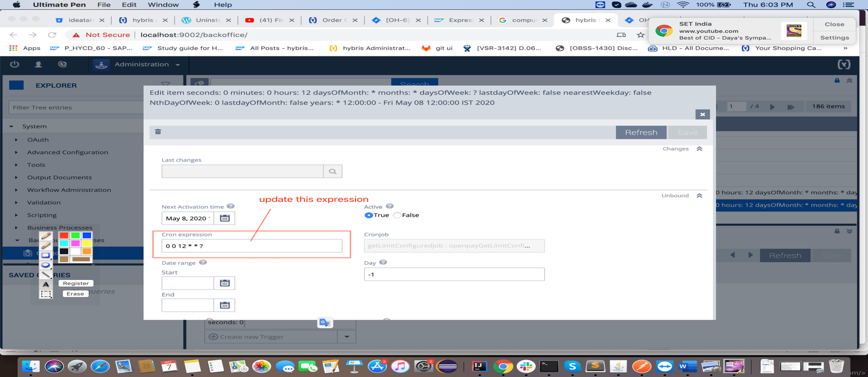The width and height of the screenshot is (868, 377).
Task: Open the Administration perspective dropdown
Action: coord(177,65)
